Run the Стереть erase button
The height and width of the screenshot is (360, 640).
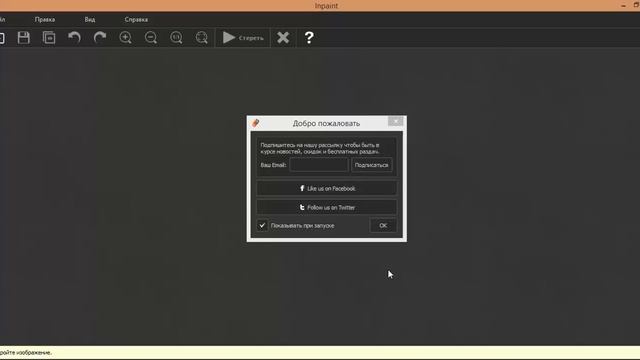coord(243,38)
